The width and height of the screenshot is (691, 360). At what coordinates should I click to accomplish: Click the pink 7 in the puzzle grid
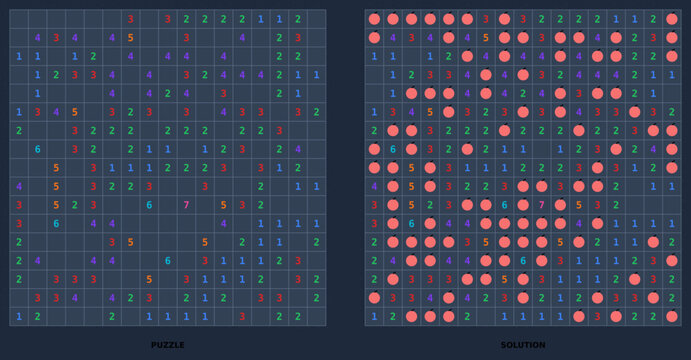pos(186,205)
